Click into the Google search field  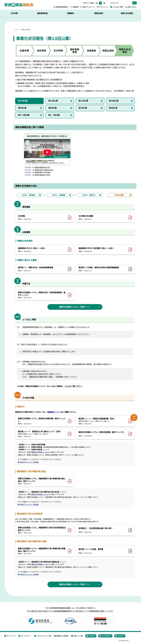121,3
